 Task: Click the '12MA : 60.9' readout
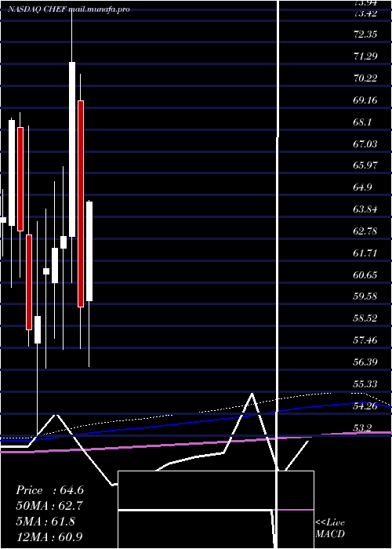tap(49, 536)
